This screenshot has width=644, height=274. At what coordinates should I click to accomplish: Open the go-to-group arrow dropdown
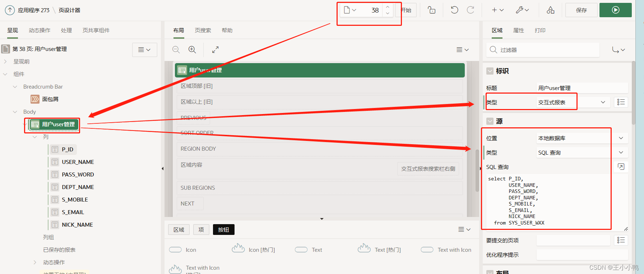pyautogui.click(x=618, y=50)
